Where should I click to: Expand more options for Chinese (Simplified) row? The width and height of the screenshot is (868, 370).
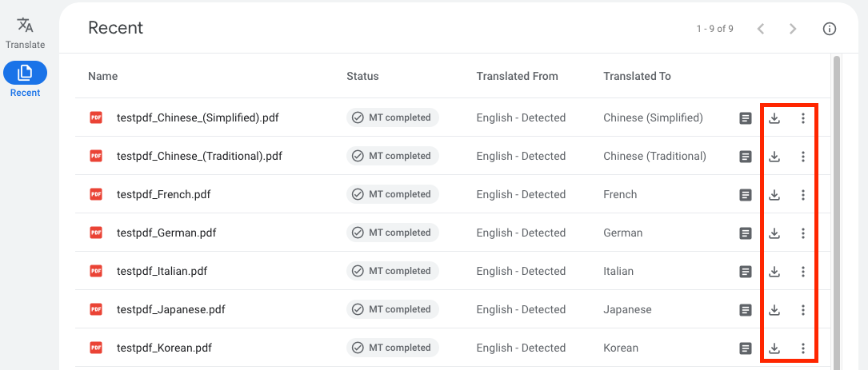(803, 118)
